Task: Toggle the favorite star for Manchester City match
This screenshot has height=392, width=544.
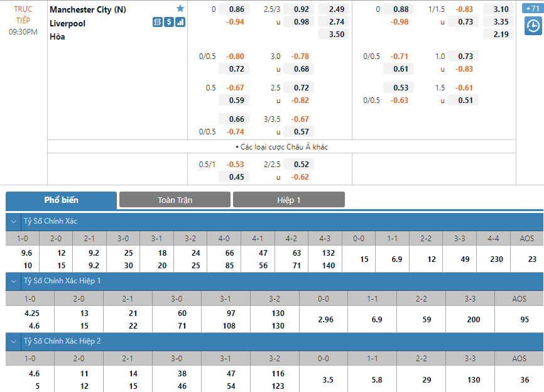Action: [180, 9]
